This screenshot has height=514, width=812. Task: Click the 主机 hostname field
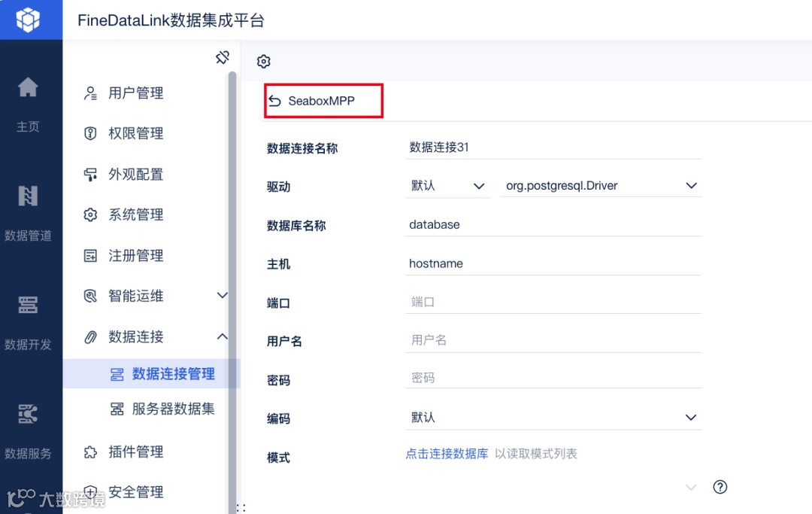tap(553, 263)
